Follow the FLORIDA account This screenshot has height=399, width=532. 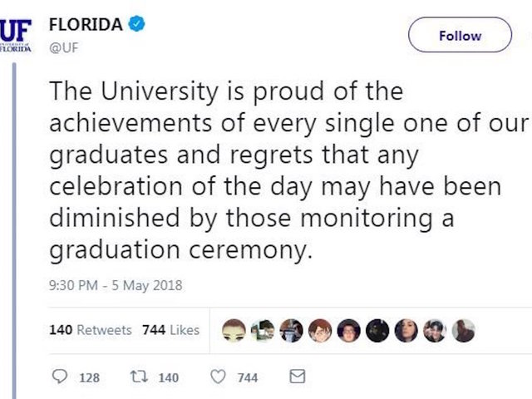459,36
